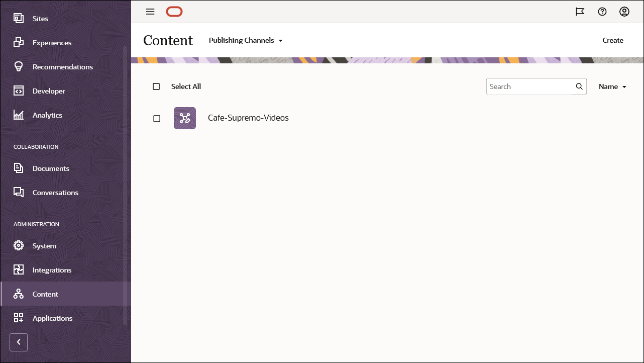Open the Recommendations page
644x363 pixels.
[62, 66]
